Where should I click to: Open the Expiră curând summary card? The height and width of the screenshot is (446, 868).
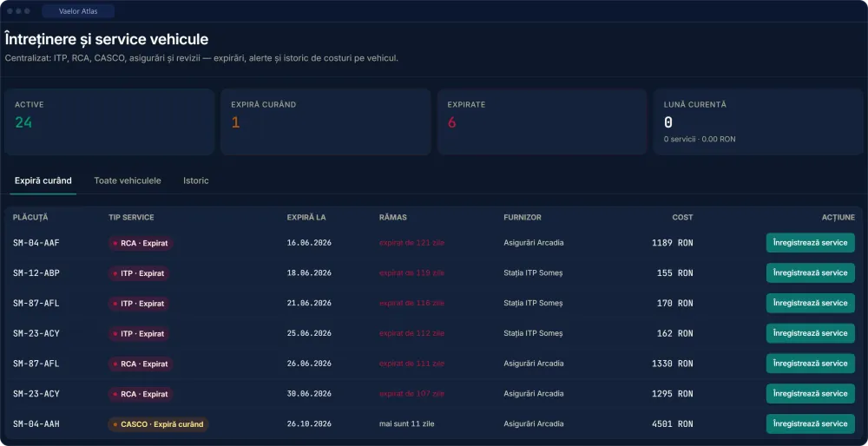pyautogui.click(x=325, y=121)
